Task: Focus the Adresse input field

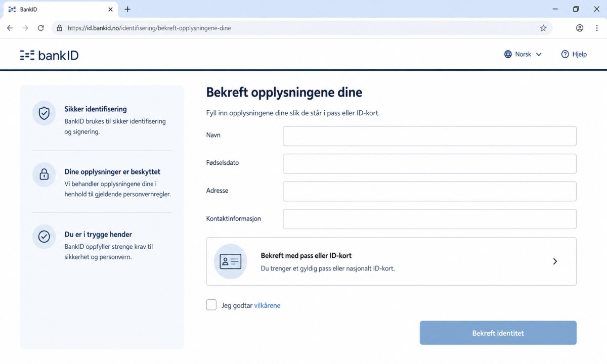Action: (430, 192)
